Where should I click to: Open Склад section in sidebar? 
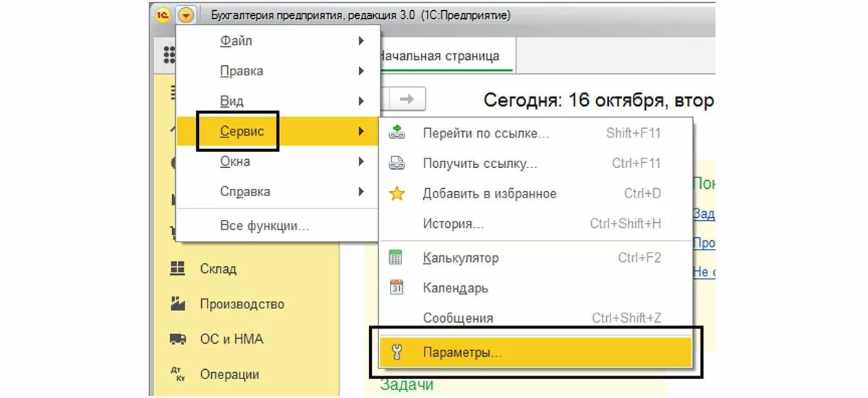218,268
